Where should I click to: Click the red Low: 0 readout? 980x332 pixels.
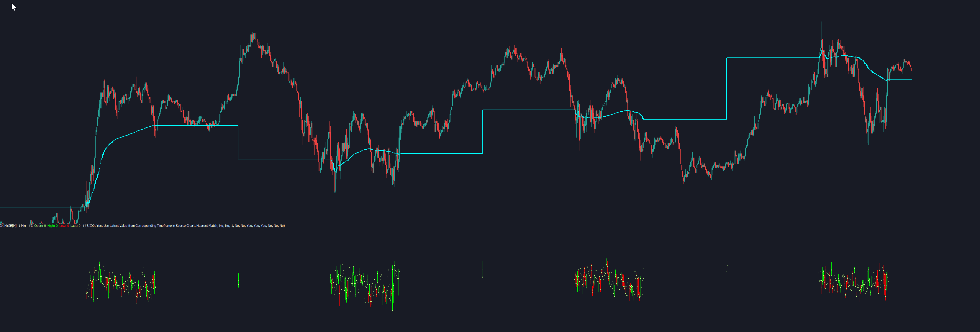point(64,226)
